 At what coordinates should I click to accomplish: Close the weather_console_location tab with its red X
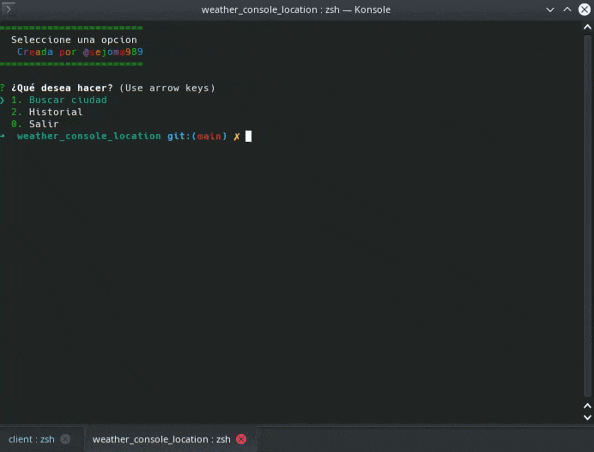(x=241, y=439)
